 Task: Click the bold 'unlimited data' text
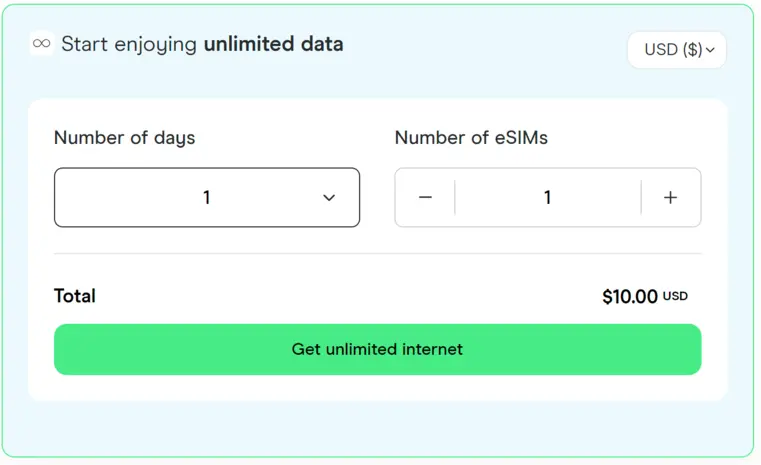tap(274, 44)
